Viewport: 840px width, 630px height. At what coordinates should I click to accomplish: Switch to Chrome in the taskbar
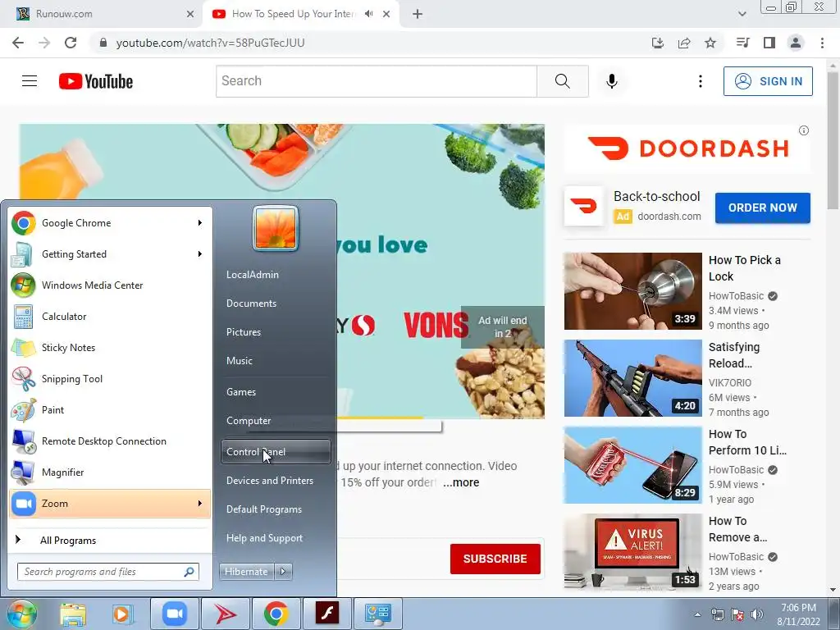[276, 614]
